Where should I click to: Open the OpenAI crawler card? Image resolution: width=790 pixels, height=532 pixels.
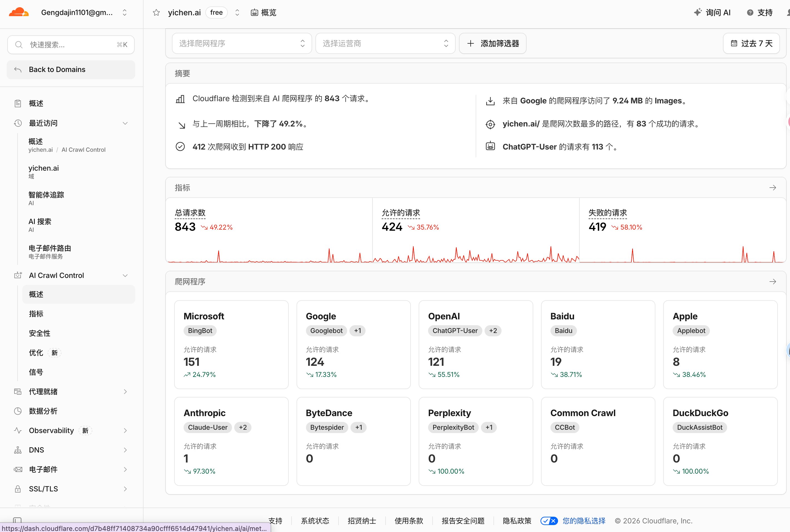click(x=476, y=344)
